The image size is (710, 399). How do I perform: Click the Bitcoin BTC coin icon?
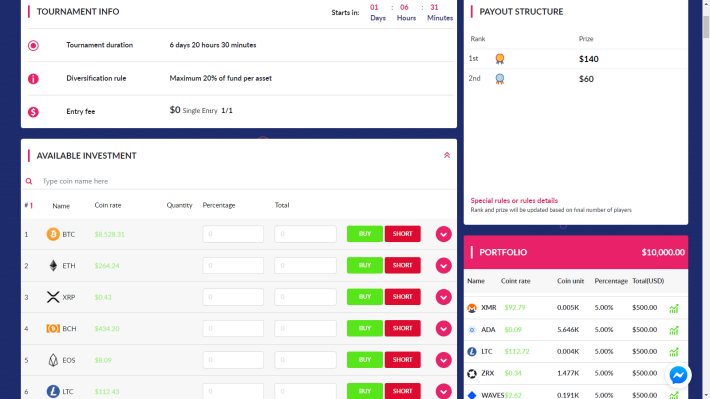point(53,234)
